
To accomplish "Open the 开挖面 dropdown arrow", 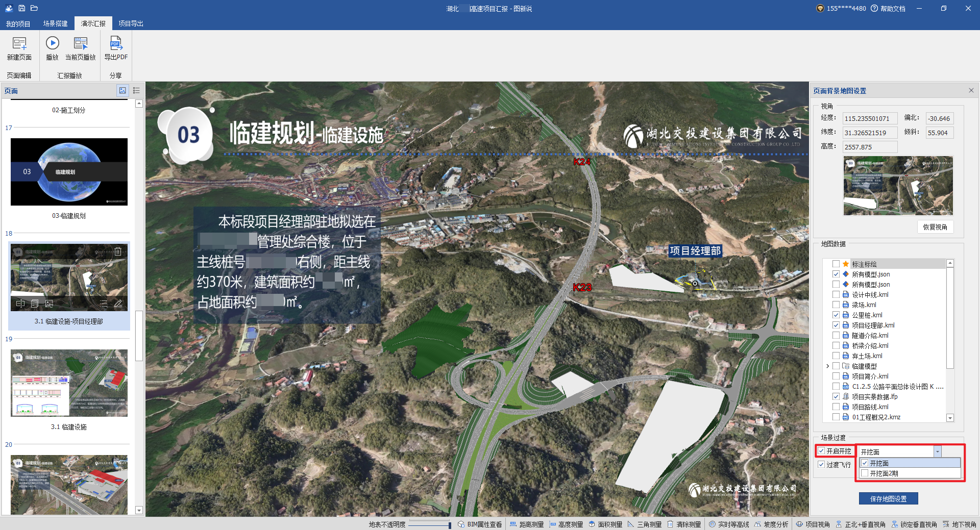I will (x=937, y=452).
